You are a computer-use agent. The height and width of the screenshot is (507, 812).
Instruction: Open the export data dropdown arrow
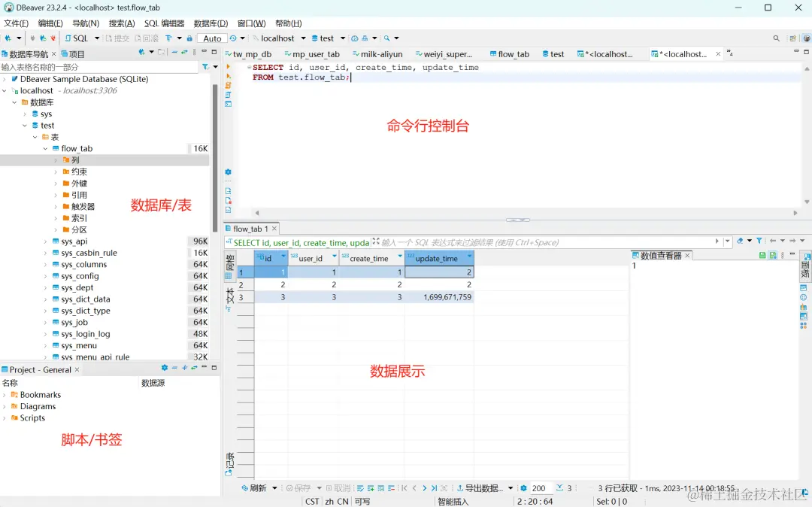pos(511,488)
